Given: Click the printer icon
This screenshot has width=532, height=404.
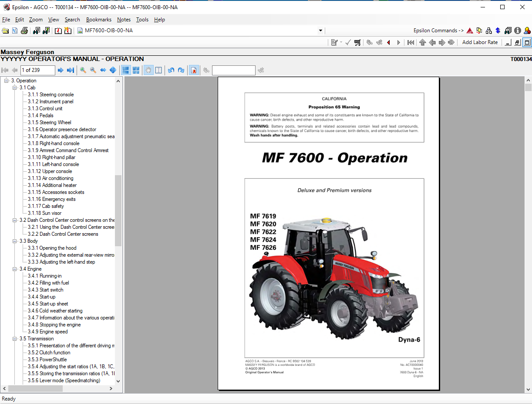Looking at the screenshot, I should pyautogui.click(x=24, y=31).
